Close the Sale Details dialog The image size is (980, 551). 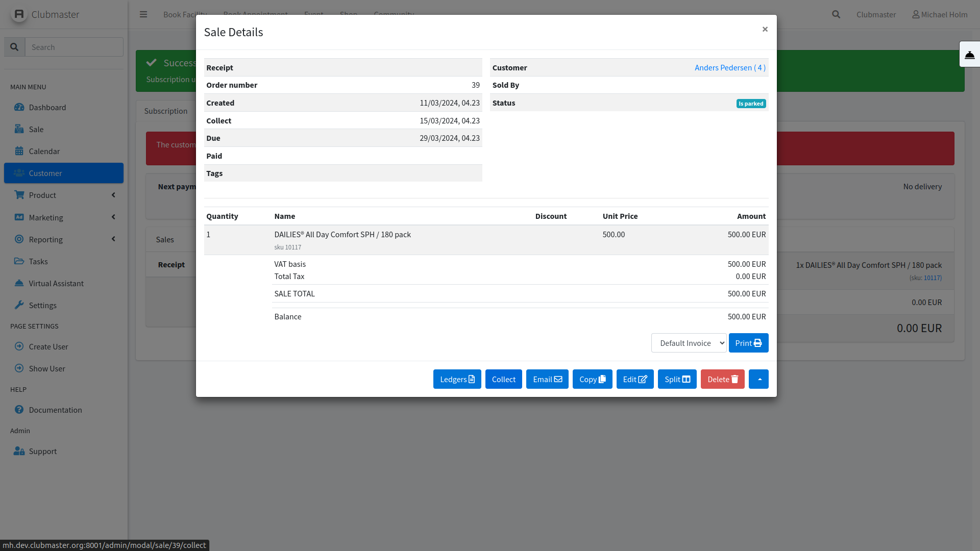tap(765, 29)
